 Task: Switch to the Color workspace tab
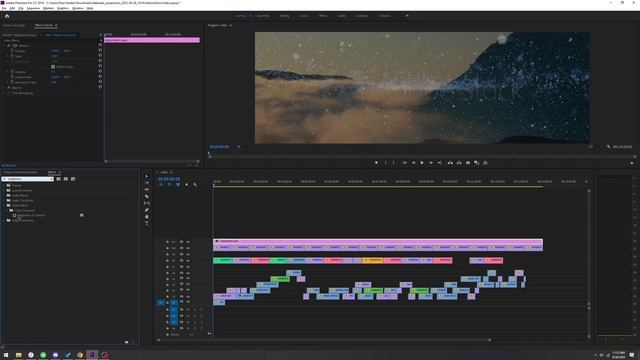click(304, 16)
